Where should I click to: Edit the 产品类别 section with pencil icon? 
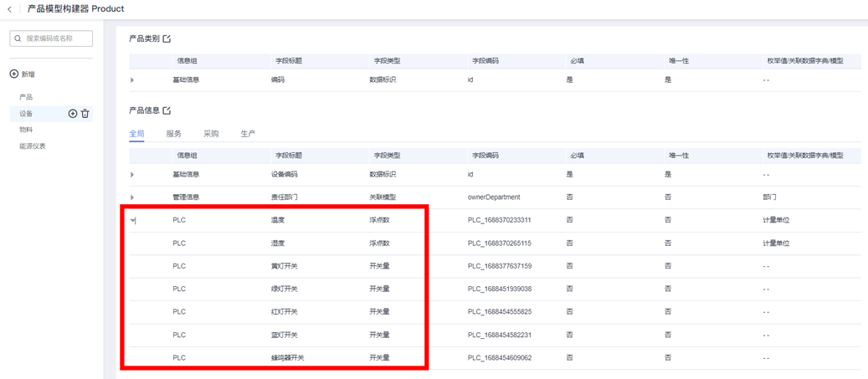(167, 38)
